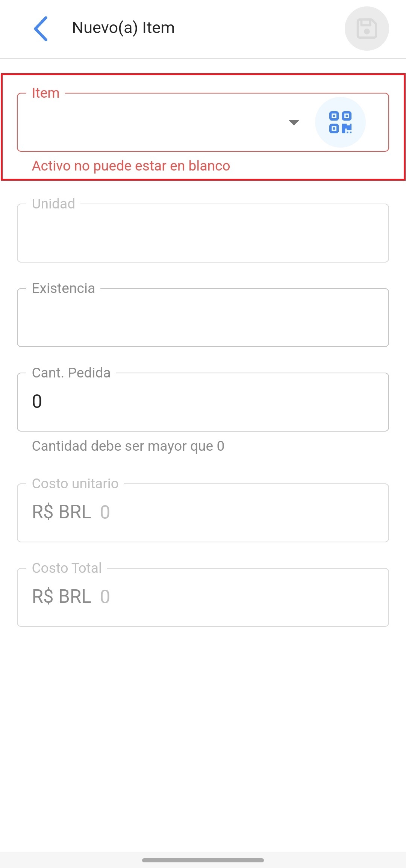Click the Unidad input box
Image resolution: width=406 pixels, height=868 pixels.
[203, 233]
